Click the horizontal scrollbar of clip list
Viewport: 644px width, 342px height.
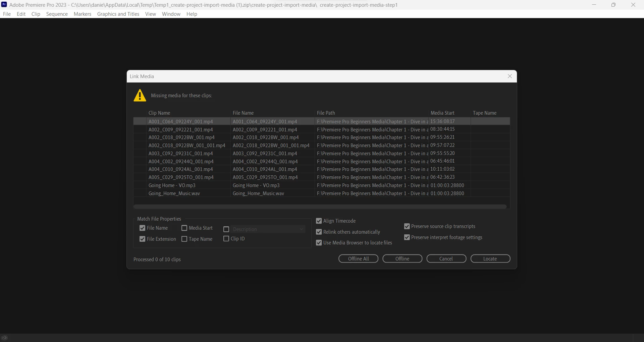pyautogui.click(x=320, y=207)
